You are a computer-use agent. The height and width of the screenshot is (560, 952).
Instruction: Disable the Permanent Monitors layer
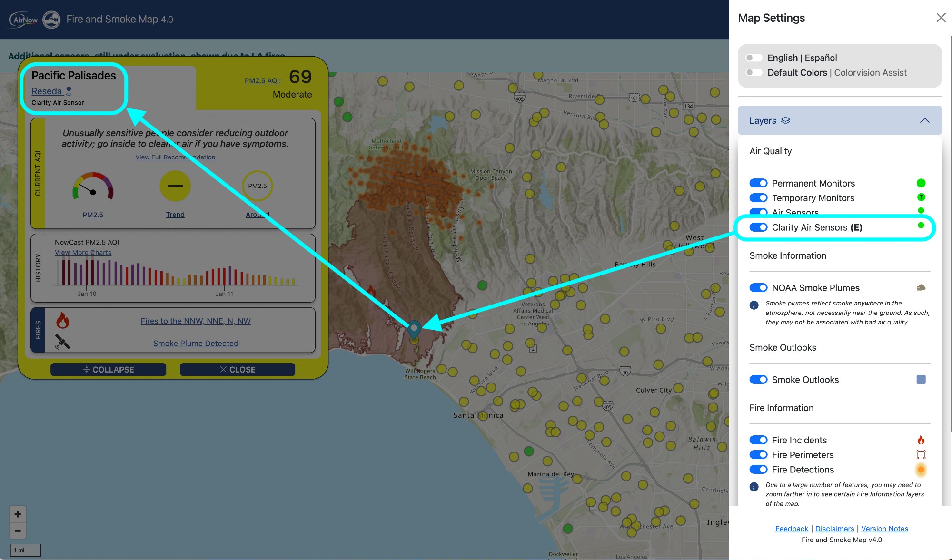758,183
